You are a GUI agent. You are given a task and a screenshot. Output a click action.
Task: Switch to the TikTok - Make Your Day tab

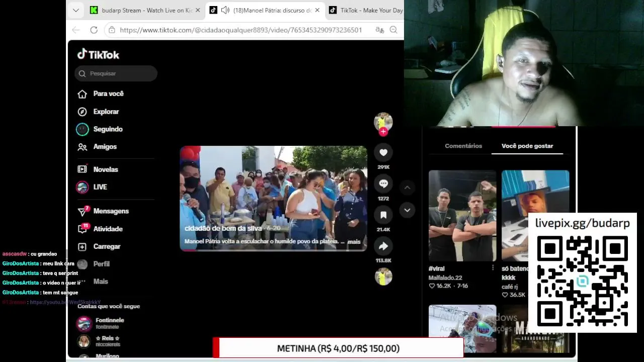[x=365, y=10]
